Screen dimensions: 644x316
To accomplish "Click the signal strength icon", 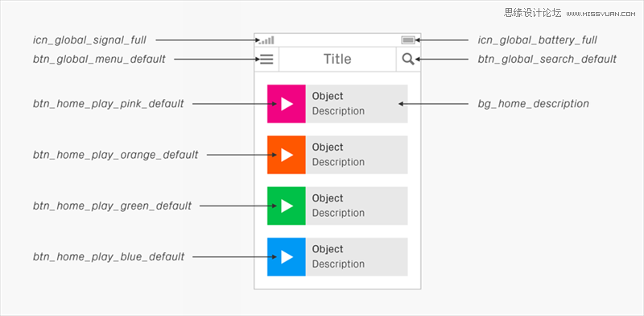I will click(x=266, y=40).
